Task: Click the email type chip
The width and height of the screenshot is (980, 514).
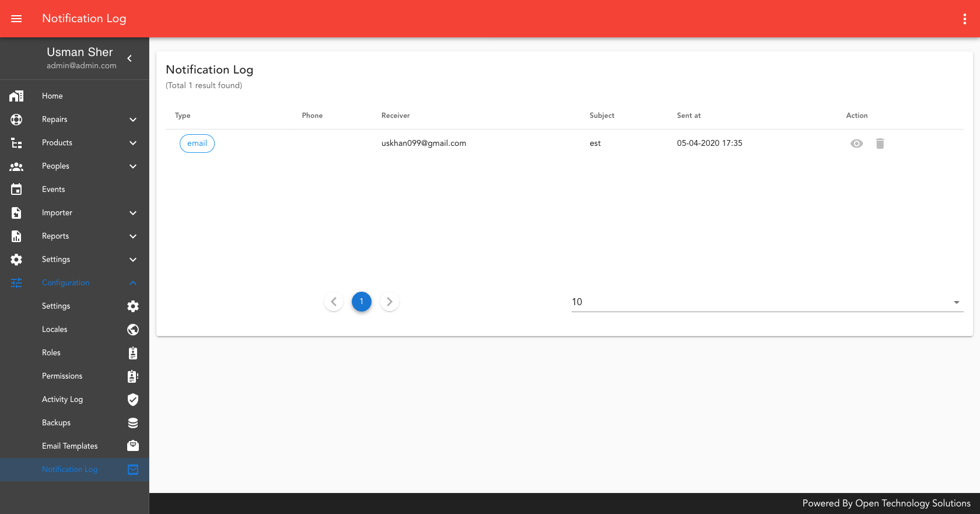Action: tap(197, 144)
